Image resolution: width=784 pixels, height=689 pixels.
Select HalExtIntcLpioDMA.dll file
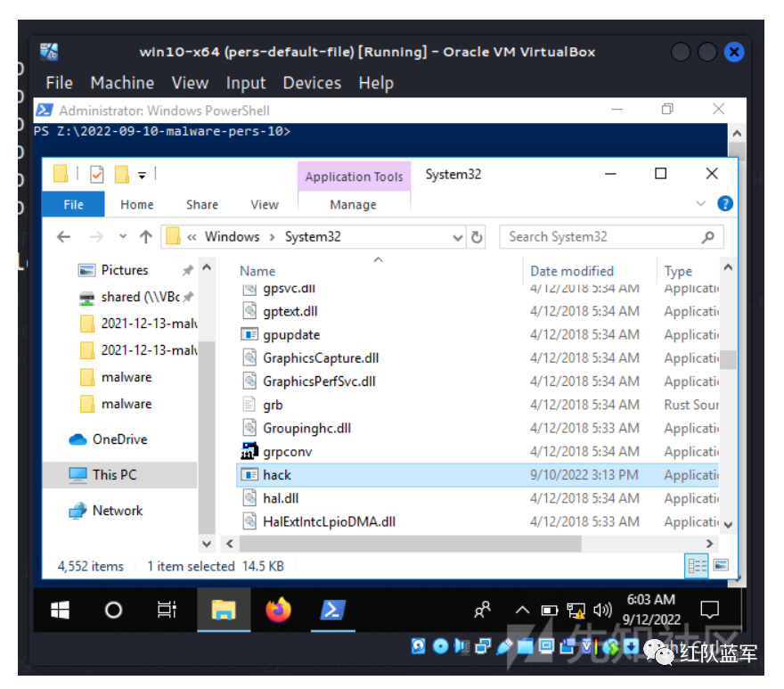point(329,521)
